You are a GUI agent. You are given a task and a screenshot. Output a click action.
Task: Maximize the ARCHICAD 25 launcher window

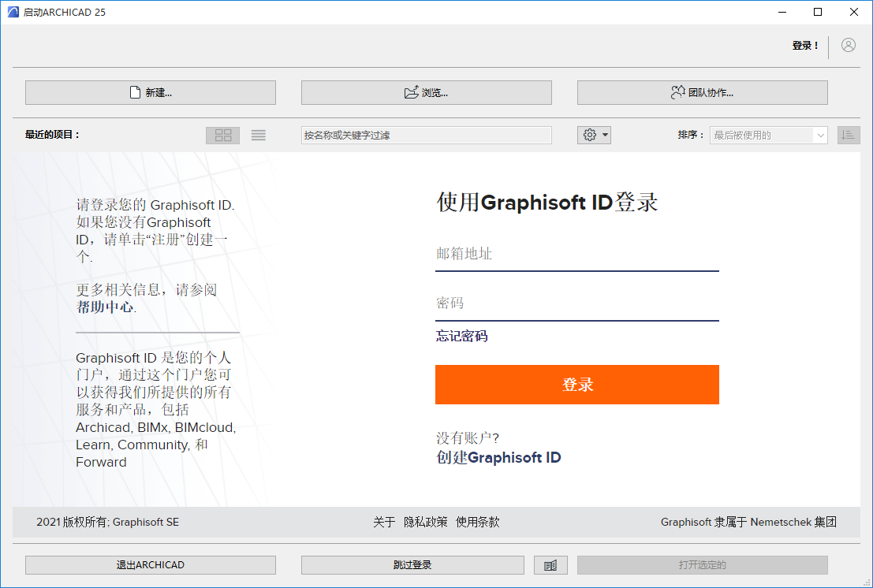pos(818,13)
